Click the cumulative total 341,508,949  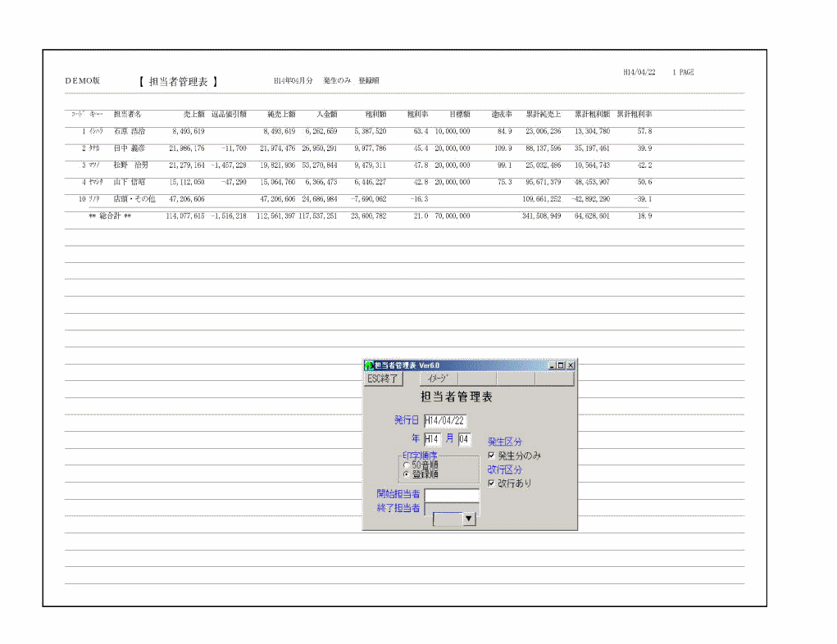(541, 216)
